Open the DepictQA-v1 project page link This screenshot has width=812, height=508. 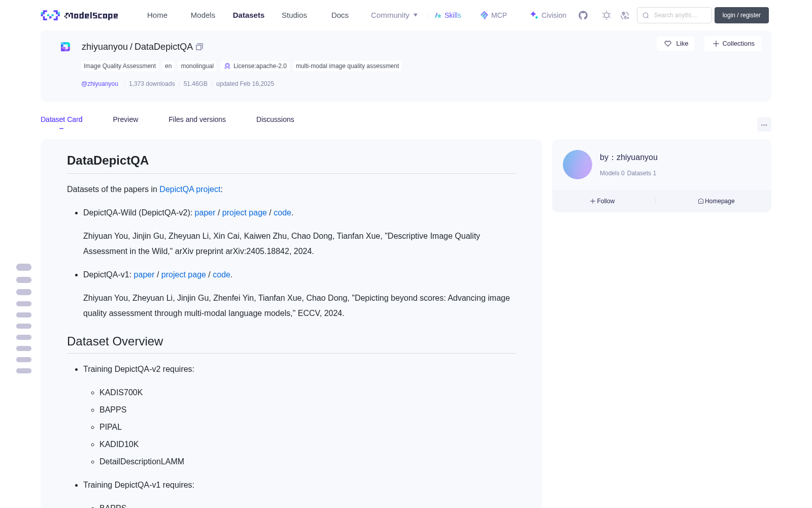(184, 274)
